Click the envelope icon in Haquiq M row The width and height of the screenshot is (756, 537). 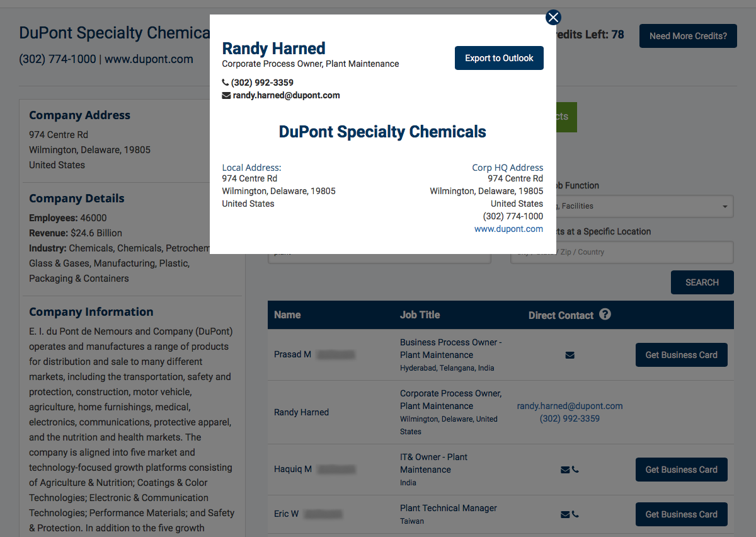point(565,470)
